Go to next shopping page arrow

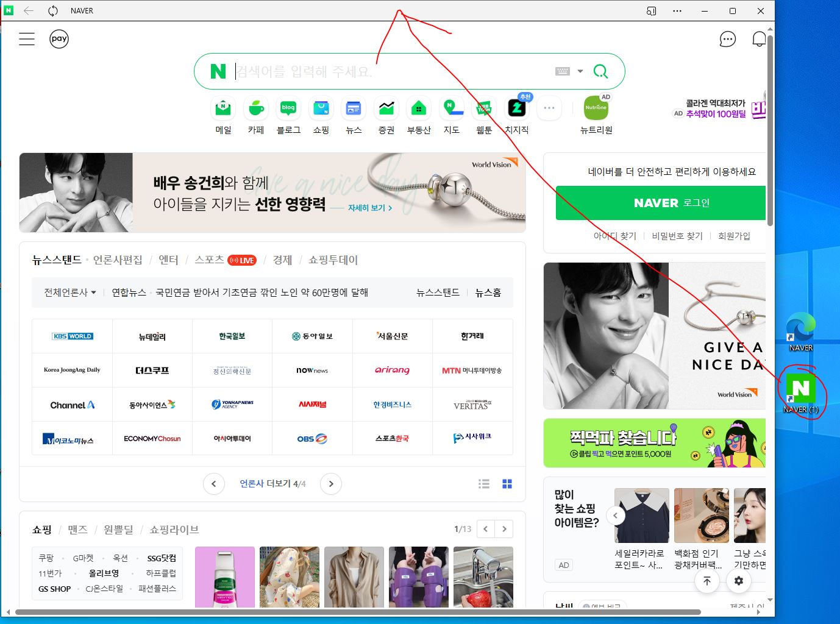(x=504, y=529)
